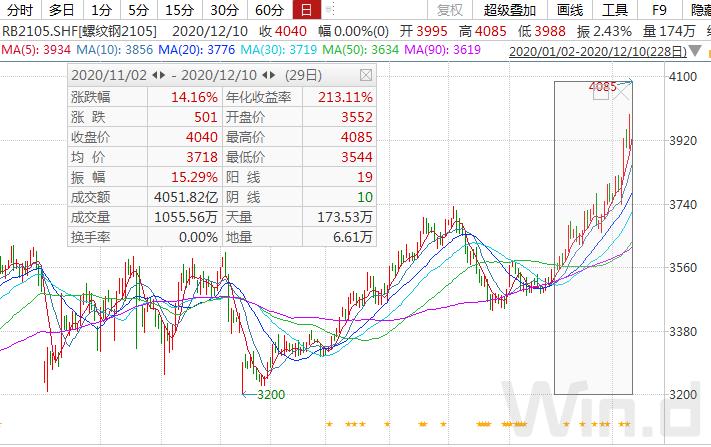Choose the 15分 period tab
This screenshot has width=711, height=447.
tap(179, 10)
